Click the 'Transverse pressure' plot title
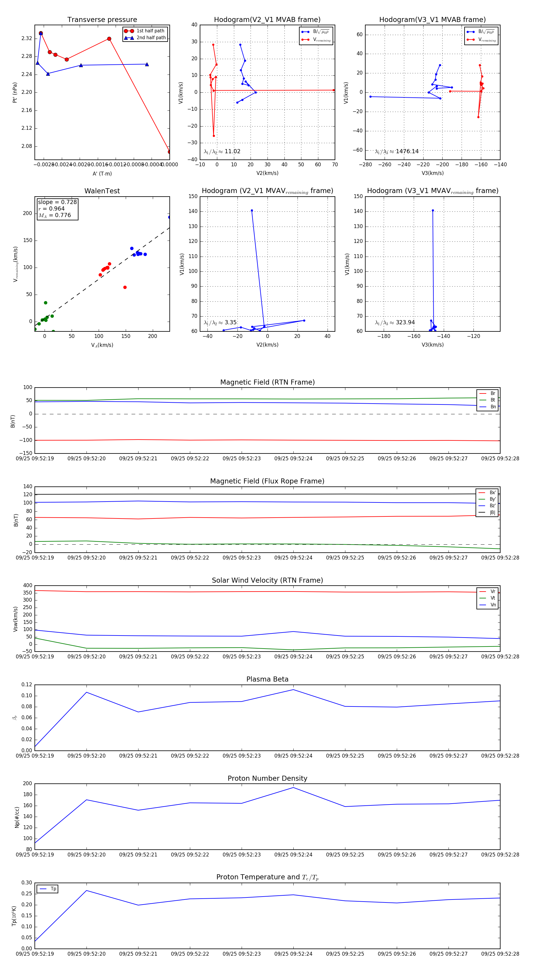 click(102, 20)
